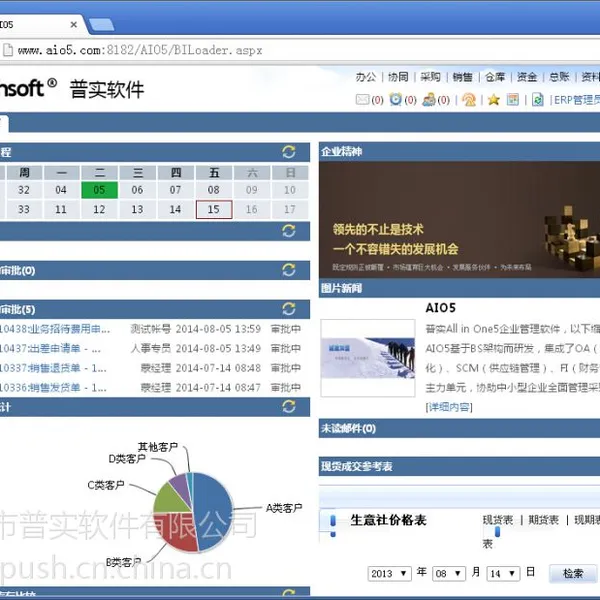Viewport: 600px width, 600px height.
Task: Open the 办公 menu
Action: (366, 77)
